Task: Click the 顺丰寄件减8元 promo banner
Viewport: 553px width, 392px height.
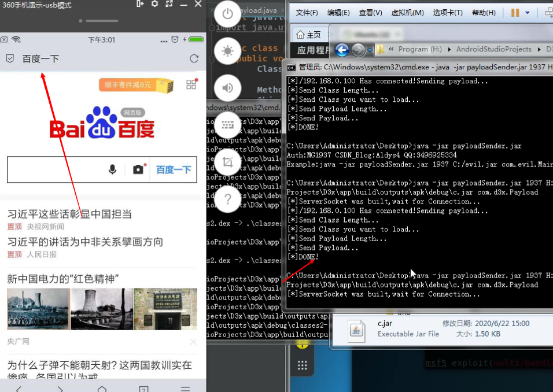Action: pos(136,85)
